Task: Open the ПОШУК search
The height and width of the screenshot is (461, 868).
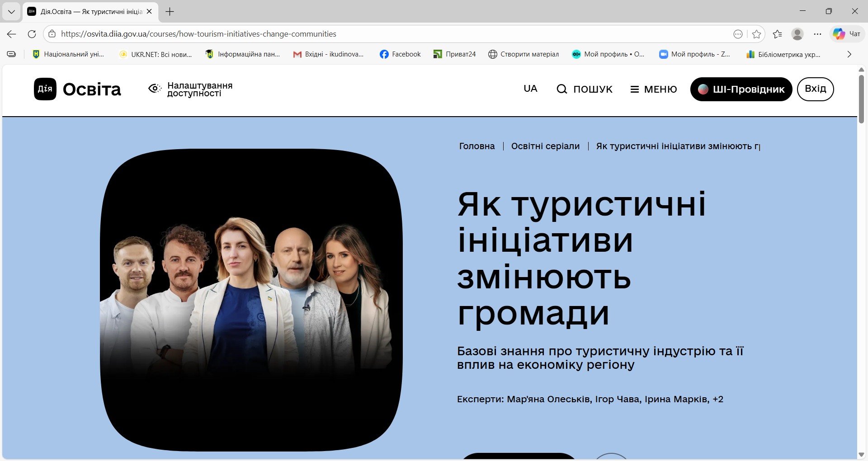Action: [x=585, y=89]
